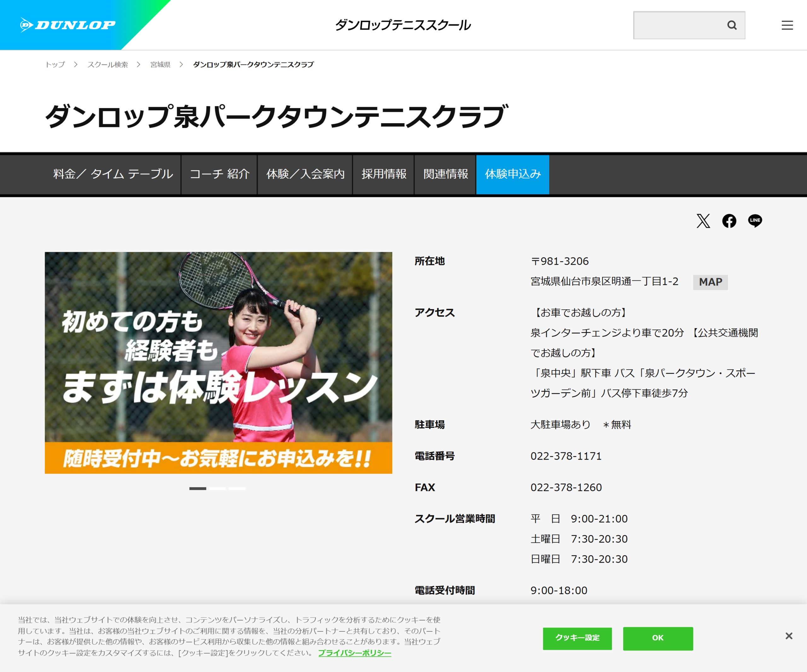Go to スクール検索 breadcrumb link
This screenshot has height=672, width=807.
point(107,65)
